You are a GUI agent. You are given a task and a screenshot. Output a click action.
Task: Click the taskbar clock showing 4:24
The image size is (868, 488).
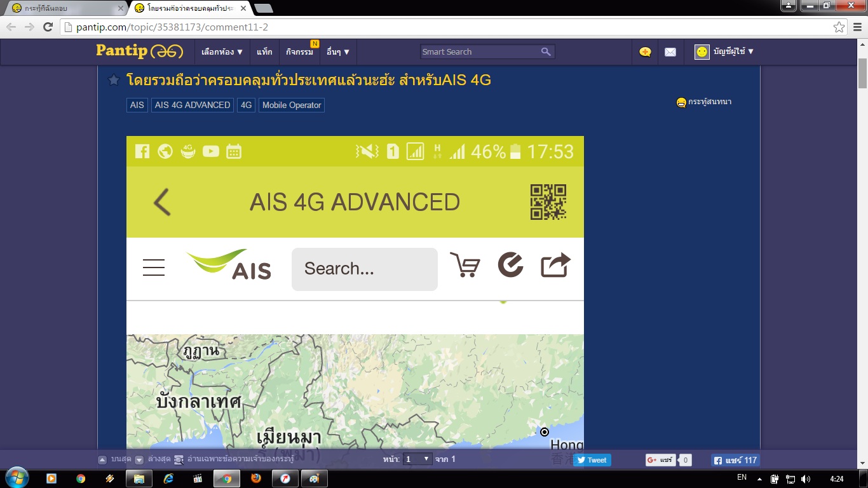[x=837, y=479]
